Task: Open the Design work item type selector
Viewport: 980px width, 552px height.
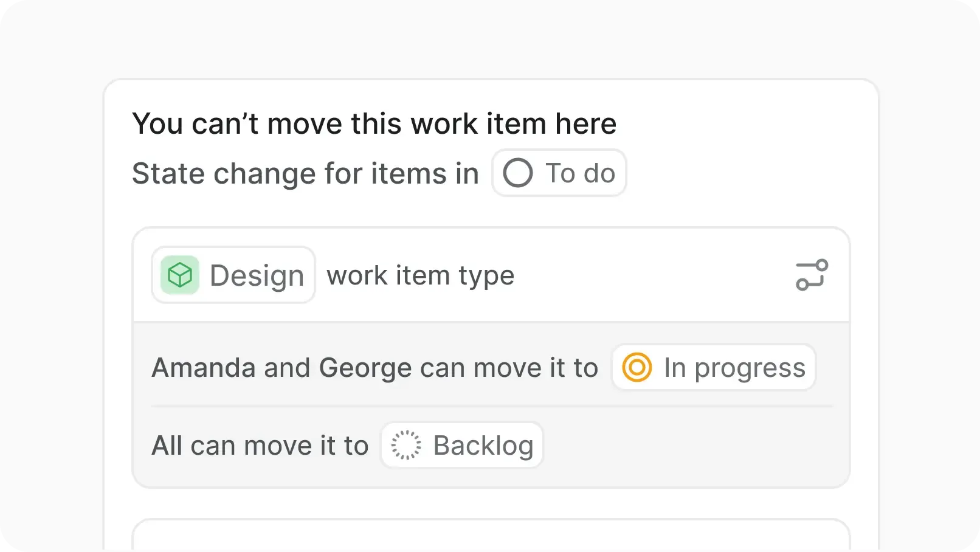Action: click(x=233, y=275)
